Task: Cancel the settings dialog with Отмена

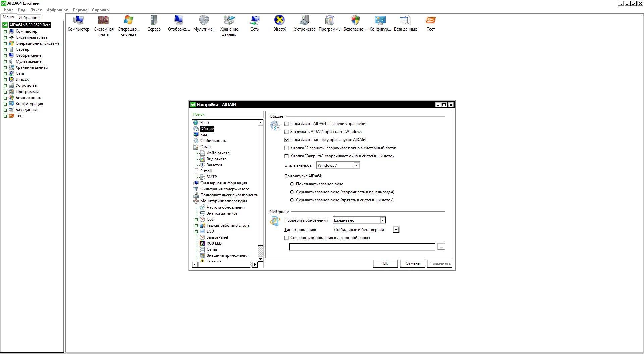Action: pyautogui.click(x=413, y=263)
